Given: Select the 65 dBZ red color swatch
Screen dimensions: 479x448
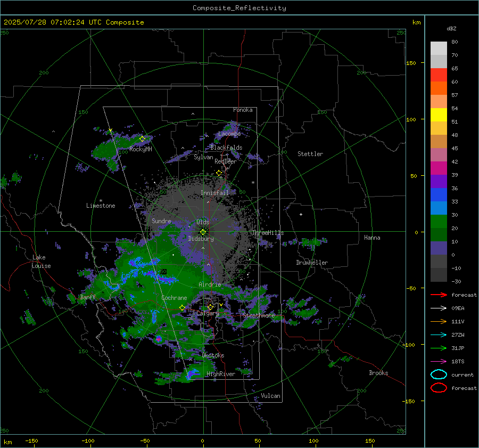Looking at the screenshot, I should coord(439,75).
